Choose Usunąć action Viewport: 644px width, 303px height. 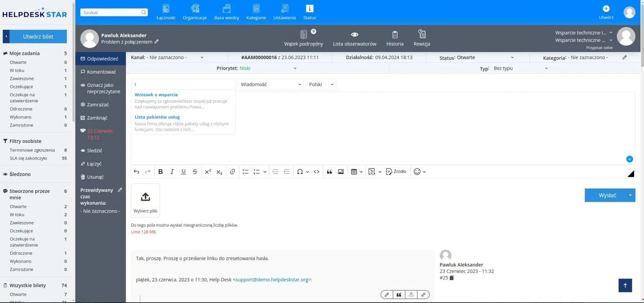[101, 177]
